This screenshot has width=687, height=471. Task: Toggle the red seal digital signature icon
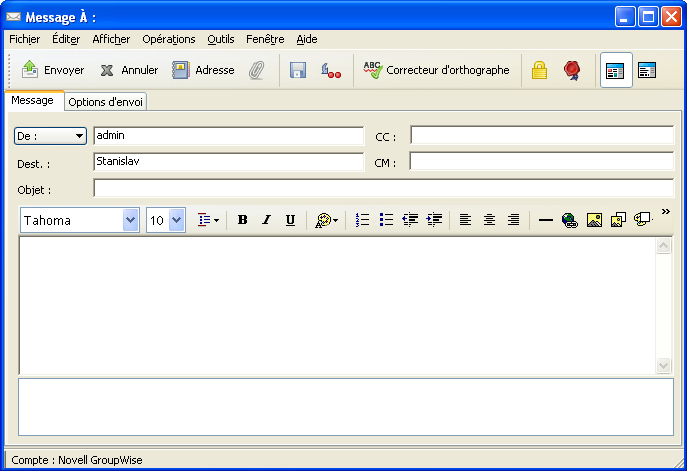(x=572, y=70)
